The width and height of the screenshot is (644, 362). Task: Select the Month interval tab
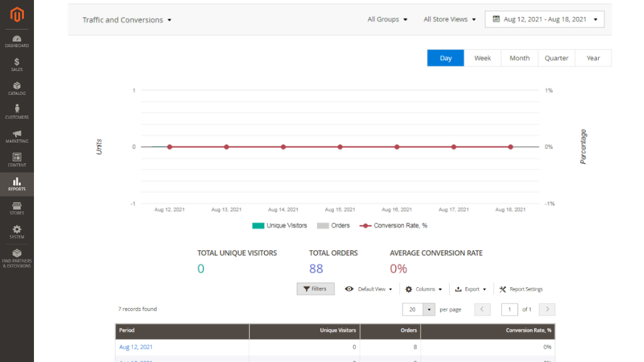(x=519, y=58)
